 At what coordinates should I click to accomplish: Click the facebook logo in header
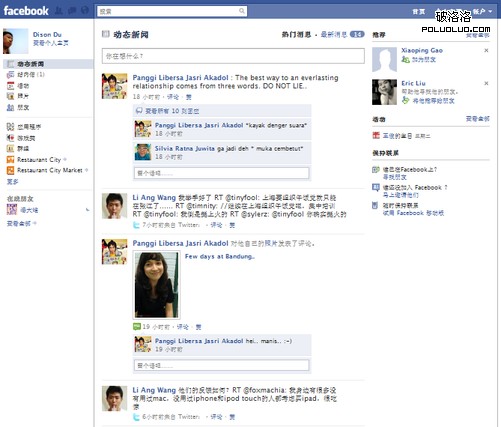[x=26, y=11]
